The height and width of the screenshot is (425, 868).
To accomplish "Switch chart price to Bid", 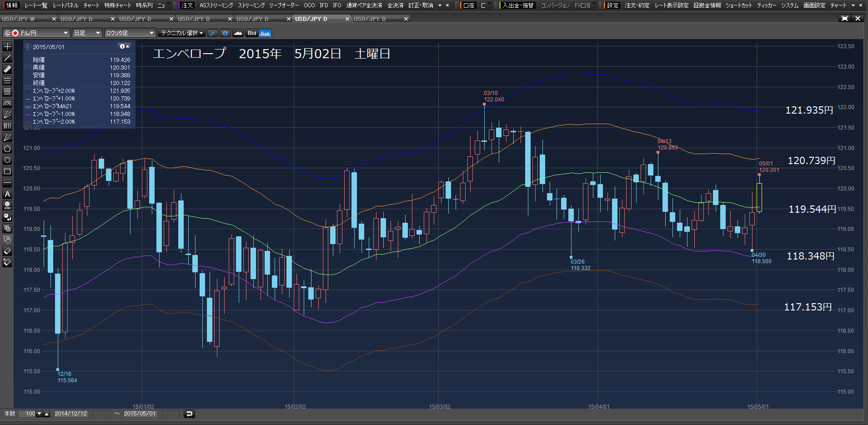I will (x=252, y=33).
